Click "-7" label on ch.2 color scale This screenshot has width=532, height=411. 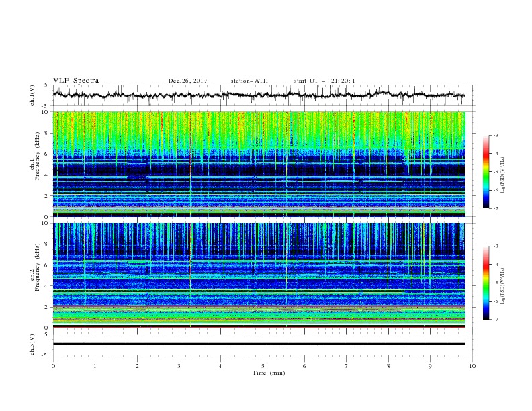point(496,320)
